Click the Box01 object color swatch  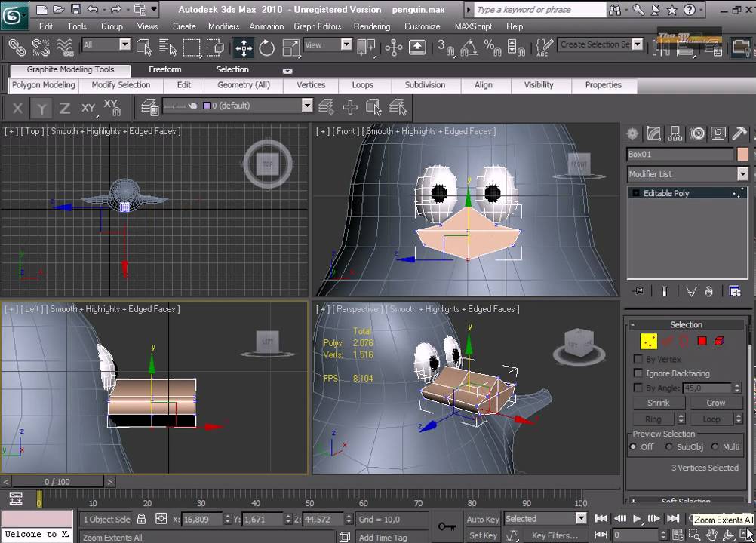pos(743,154)
